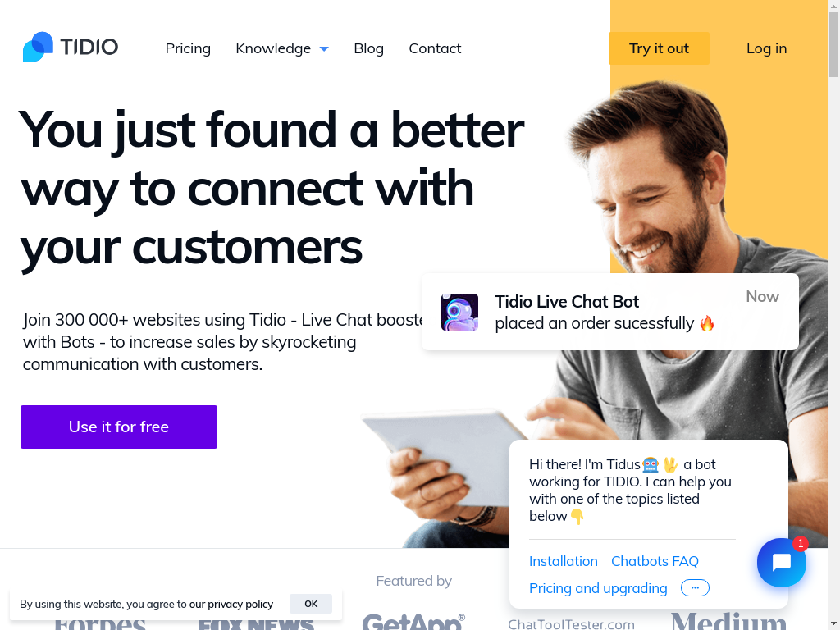Open the Pricing page

coord(188,48)
